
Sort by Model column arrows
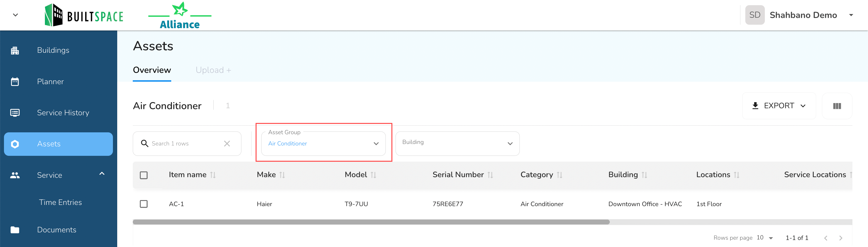click(x=373, y=175)
